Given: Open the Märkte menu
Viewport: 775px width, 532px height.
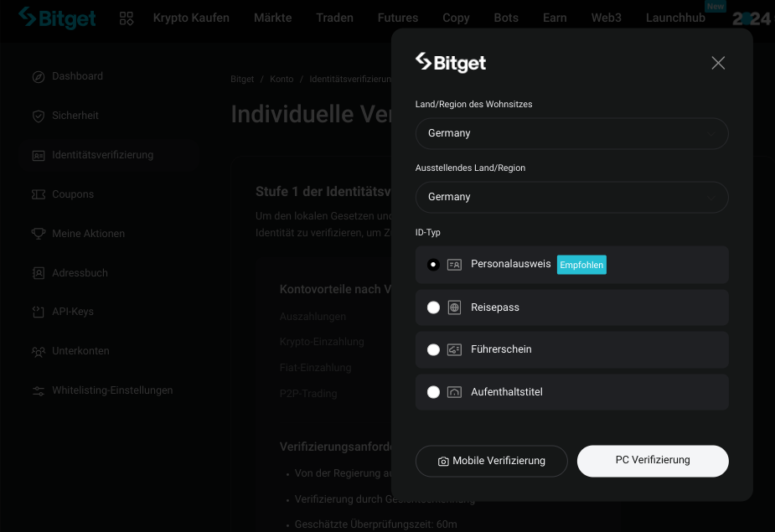Looking at the screenshot, I should (x=273, y=18).
